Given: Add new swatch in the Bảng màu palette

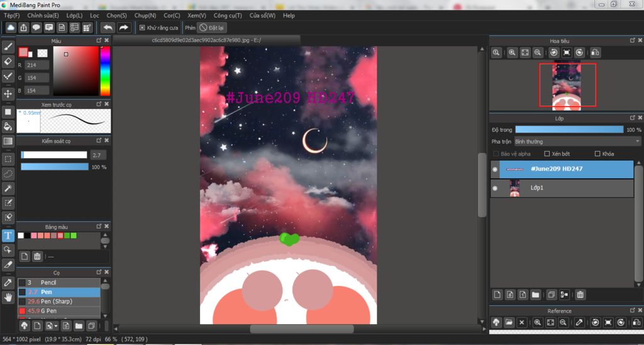Looking at the screenshot, I should point(25,257).
